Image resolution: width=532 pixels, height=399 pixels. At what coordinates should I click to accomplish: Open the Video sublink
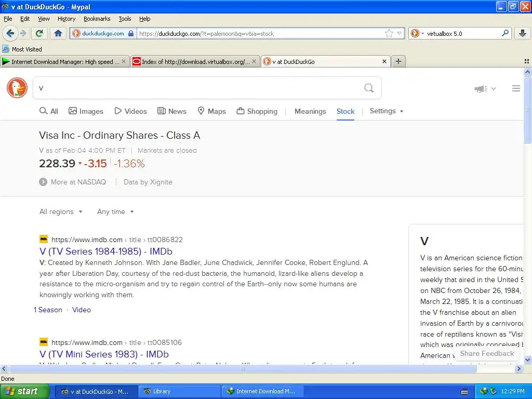pyautogui.click(x=82, y=310)
